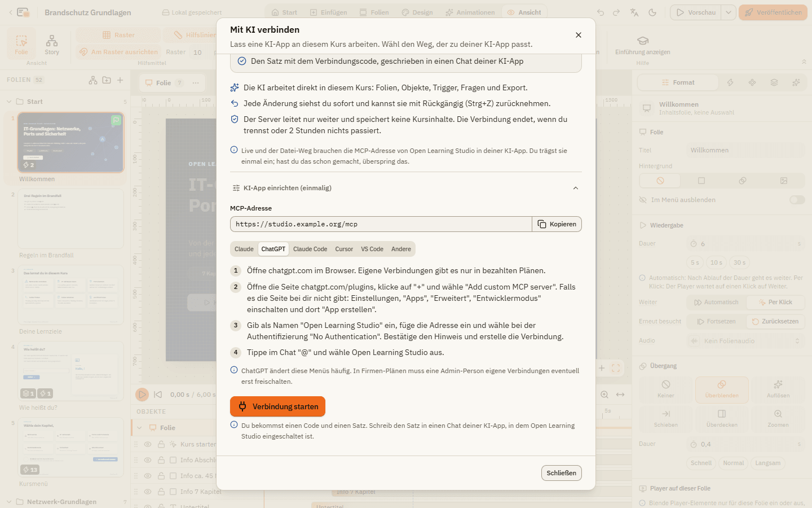Viewport: 812px width, 508px height.
Task: Hide the Kurs starten layer with its eye
Action: click(x=148, y=444)
